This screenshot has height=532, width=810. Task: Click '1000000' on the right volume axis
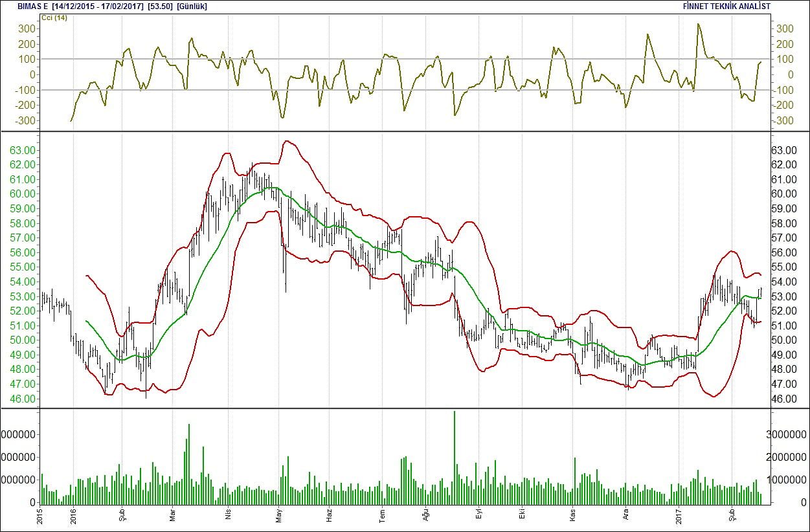787,480
